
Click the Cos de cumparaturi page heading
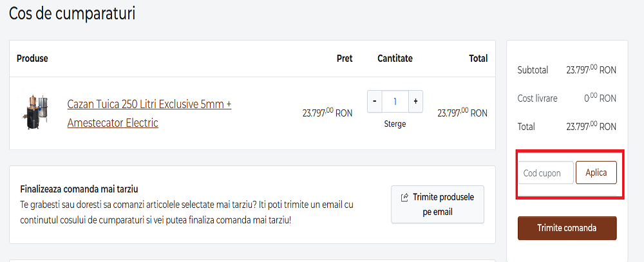point(72,14)
